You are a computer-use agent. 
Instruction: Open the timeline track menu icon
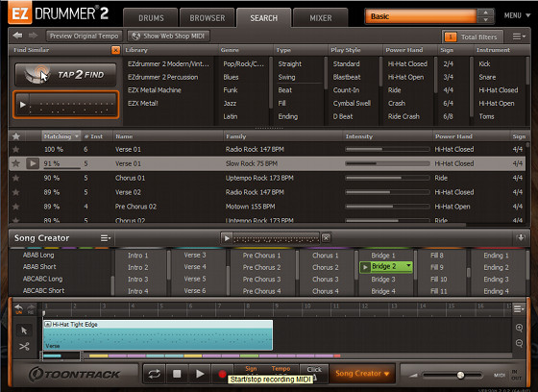(518, 309)
